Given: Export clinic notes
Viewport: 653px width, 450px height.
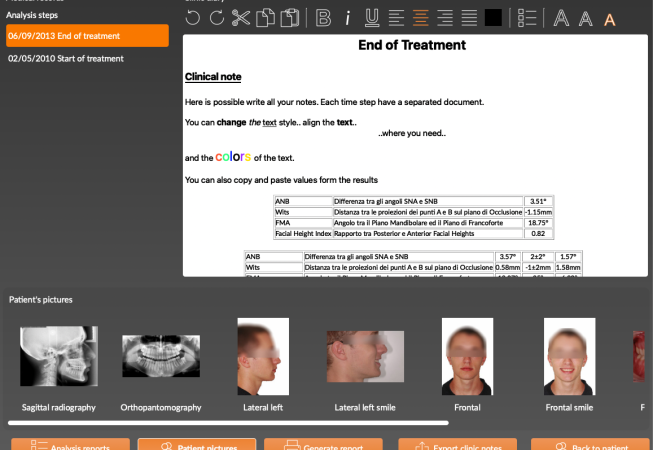Looking at the screenshot, I should 457,445.
